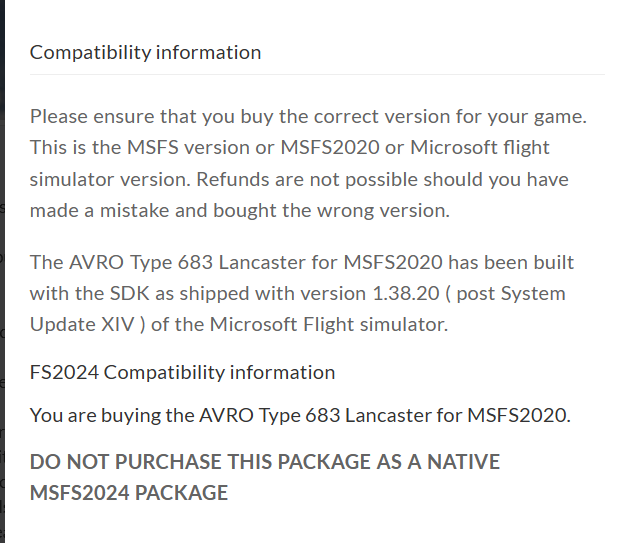This screenshot has height=543, width=622.
Task: Click the 'FS2024 Compatibility information' subheading
Action: tap(182, 372)
